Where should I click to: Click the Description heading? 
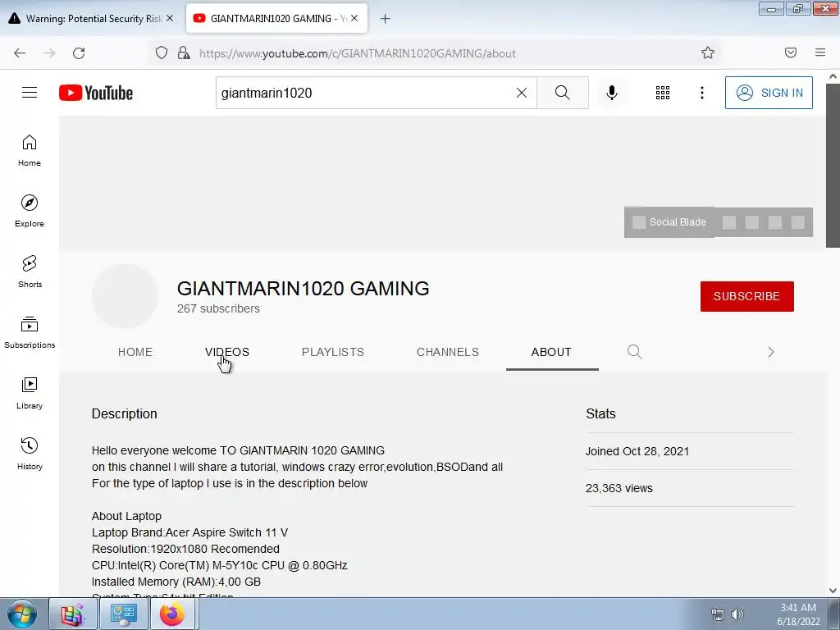(125, 413)
